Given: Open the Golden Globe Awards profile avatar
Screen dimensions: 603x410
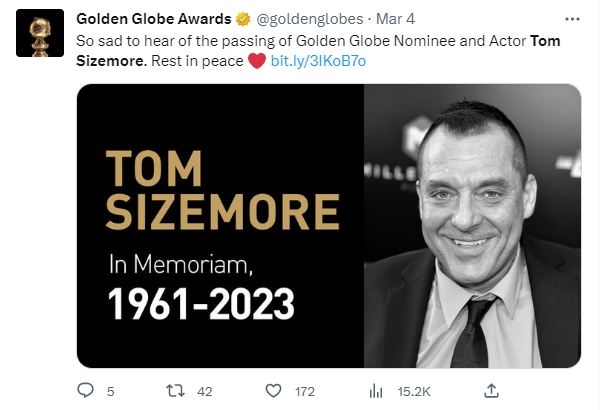Looking at the screenshot, I should click(41, 36).
